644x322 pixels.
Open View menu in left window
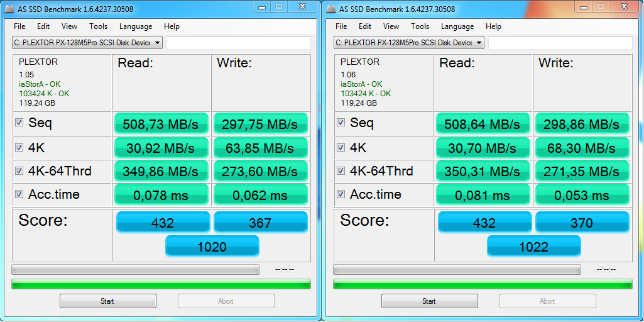click(69, 26)
